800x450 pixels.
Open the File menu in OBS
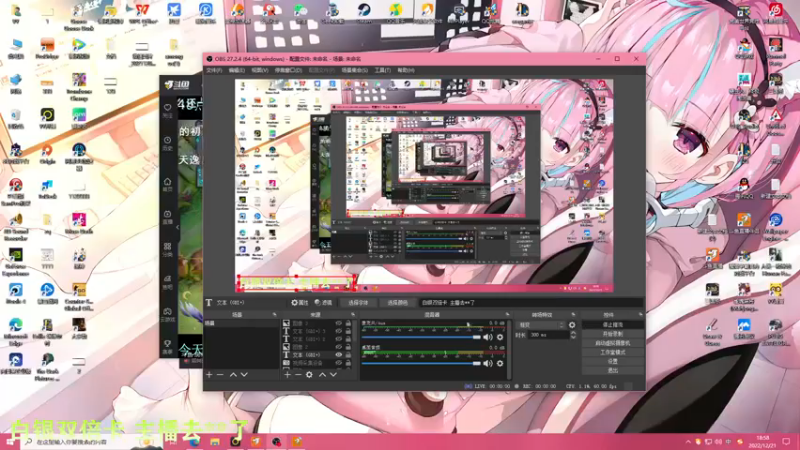(x=214, y=70)
